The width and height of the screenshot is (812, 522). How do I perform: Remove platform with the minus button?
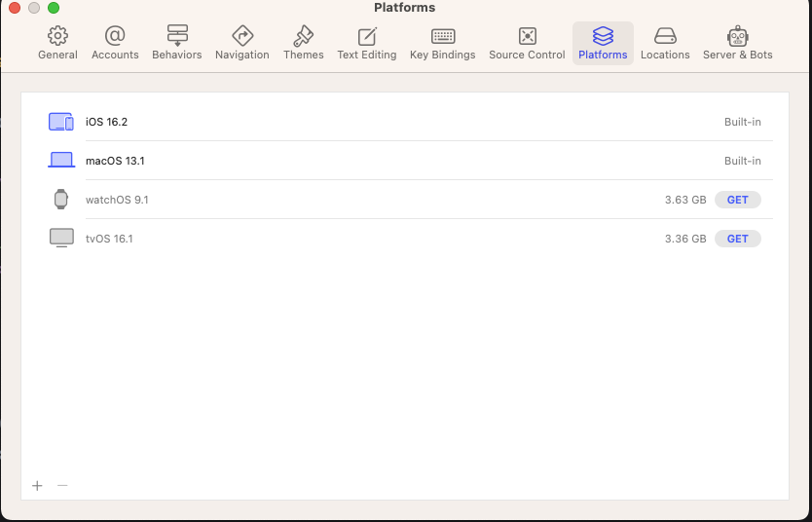tap(62, 485)
